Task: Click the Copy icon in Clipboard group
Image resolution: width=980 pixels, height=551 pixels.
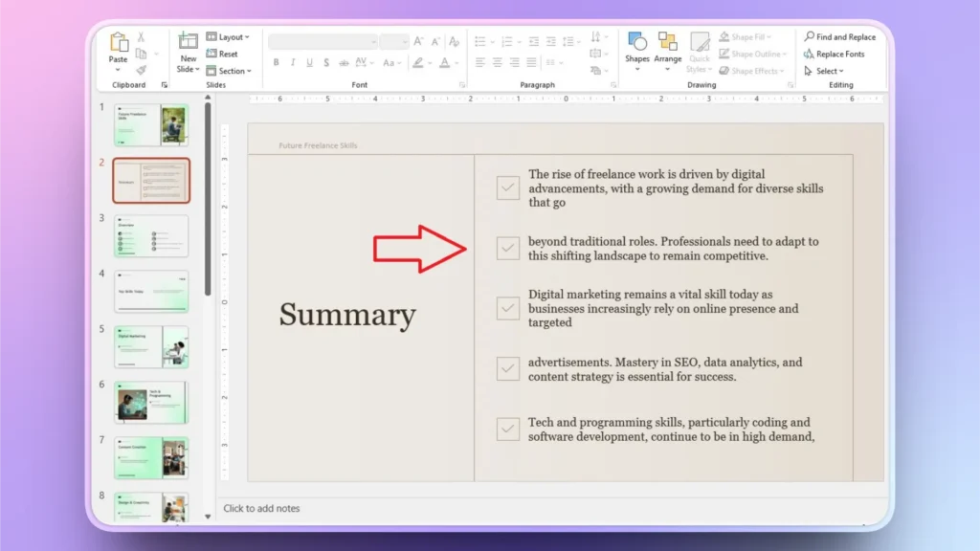Action: click(142, 53)
